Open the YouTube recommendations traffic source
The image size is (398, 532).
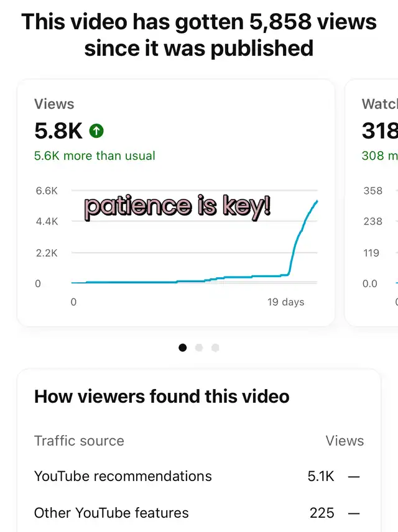[123, 476]
